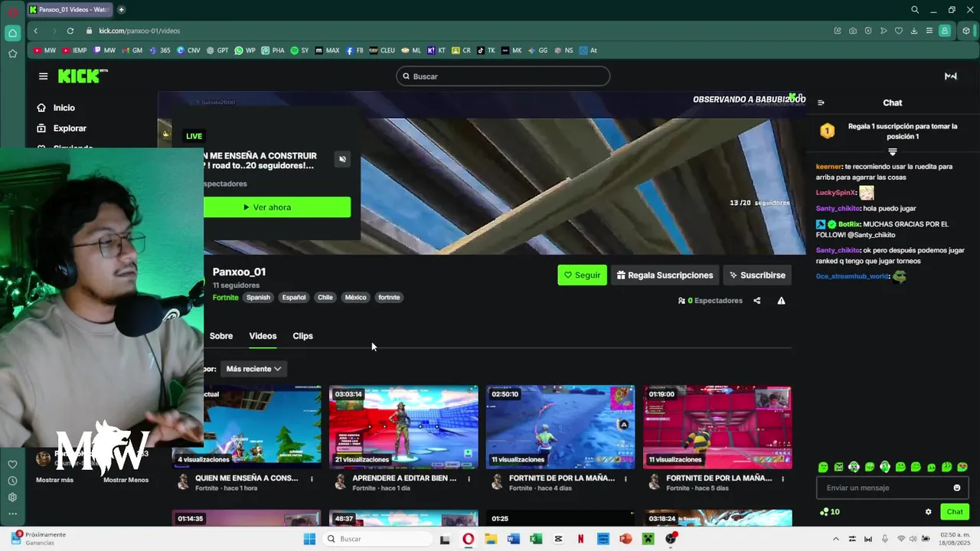Screen dimensions: 980x551
Task: Click the Suscribirse button
Action: click(757, 275)
